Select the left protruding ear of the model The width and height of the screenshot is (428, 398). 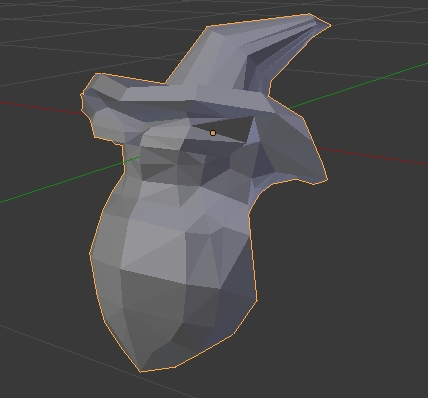tap(100, 107)
